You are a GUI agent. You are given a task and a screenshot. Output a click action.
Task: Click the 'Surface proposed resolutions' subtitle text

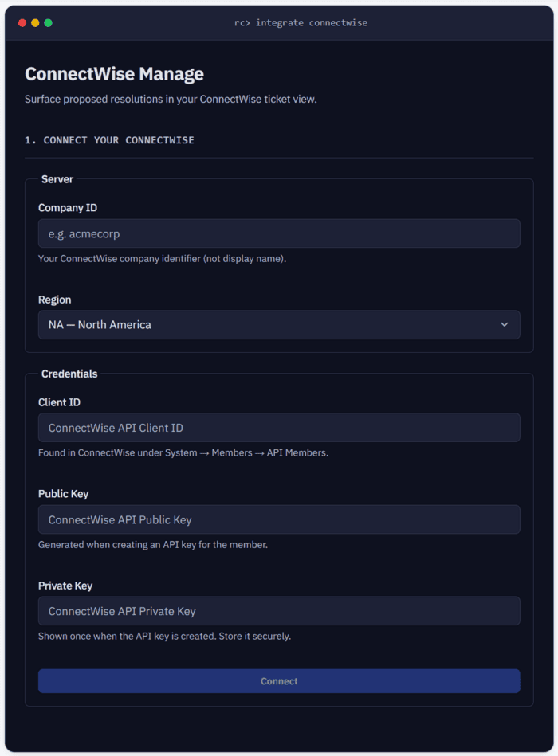pos(171,100)
